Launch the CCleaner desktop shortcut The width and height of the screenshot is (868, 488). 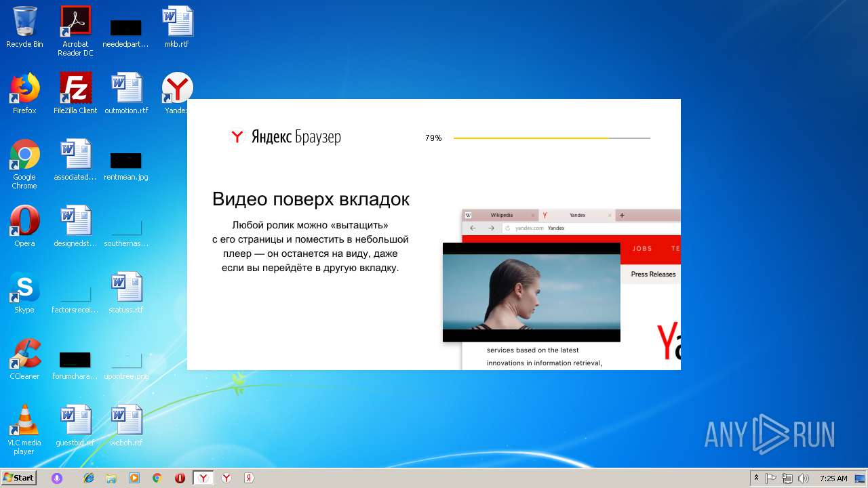24,359
